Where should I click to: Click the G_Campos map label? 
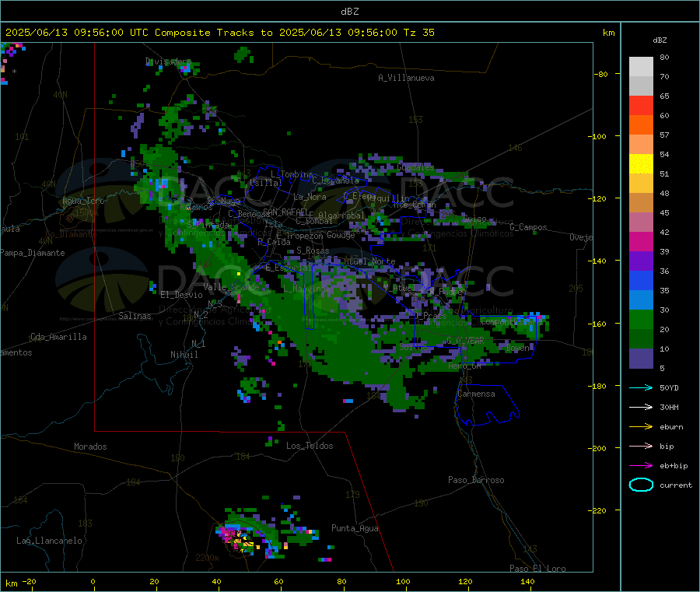point(529,227)
